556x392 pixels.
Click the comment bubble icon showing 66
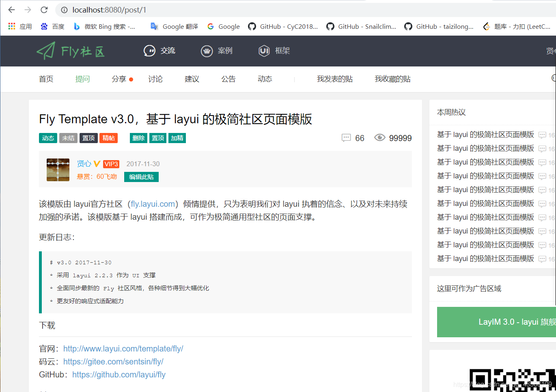click(346, 138)
